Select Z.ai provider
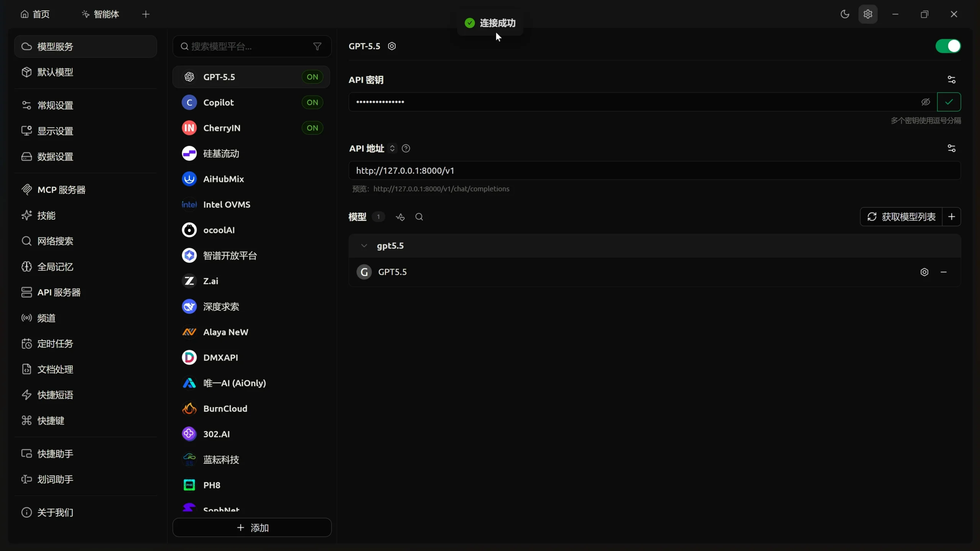This screenshot has width=980, height=551. (x=251, y=281)
